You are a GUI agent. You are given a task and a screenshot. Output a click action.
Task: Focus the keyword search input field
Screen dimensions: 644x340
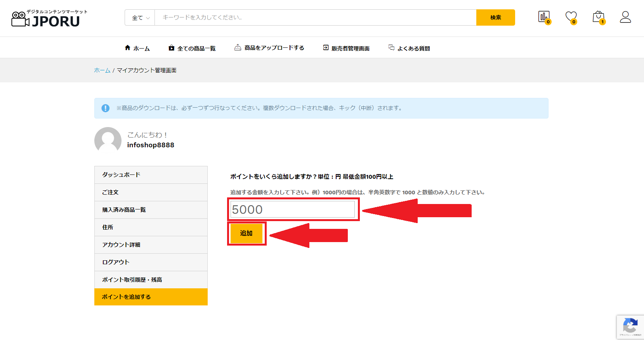pos(315,17)
